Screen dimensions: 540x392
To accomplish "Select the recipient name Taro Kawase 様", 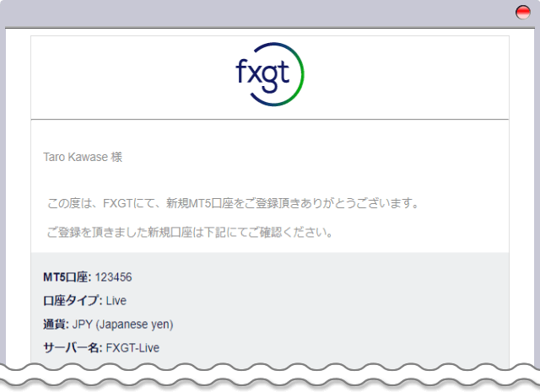I will (83, 157).
